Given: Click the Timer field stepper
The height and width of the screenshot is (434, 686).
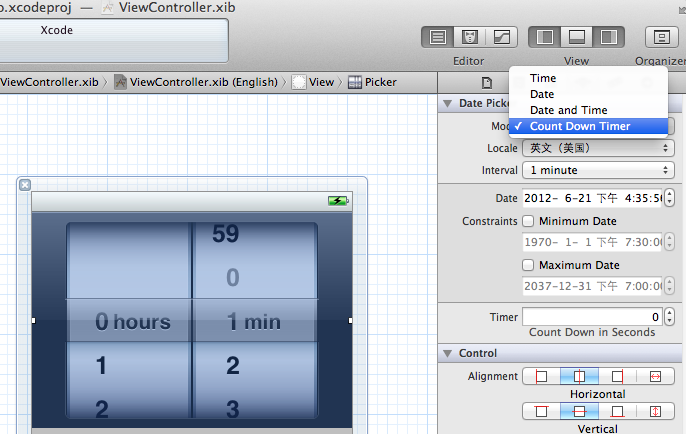Looking at the screenshot, I should 669,317.
